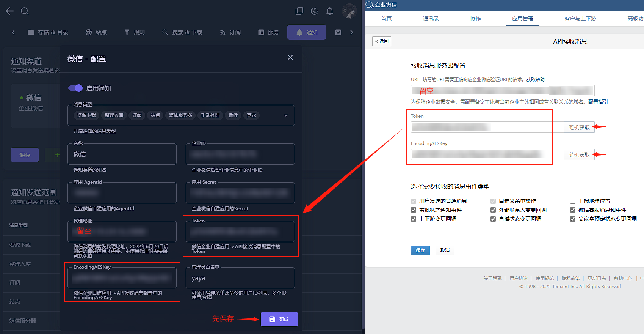Screen dimensions: 644x334
Task: Open the 获取帮助 link
Action: pyautogui.click(x=535, y=80)
